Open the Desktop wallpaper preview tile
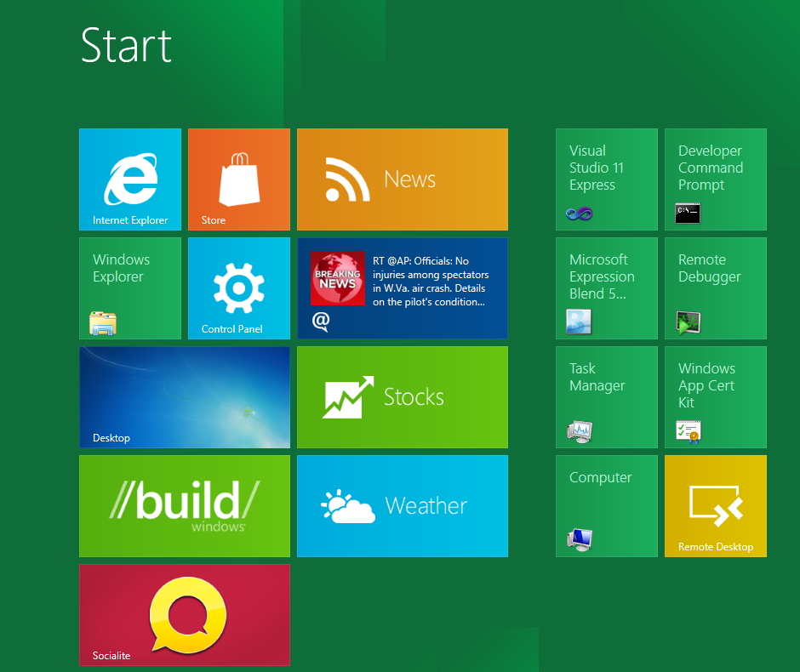This screenshot has height=672, width=800. pyautogui.click(x=185, y=397)
